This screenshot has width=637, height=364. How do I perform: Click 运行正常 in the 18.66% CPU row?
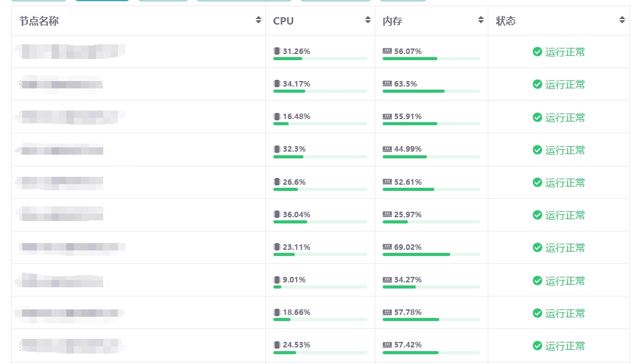pyautogui.click(x=565, y=313)
